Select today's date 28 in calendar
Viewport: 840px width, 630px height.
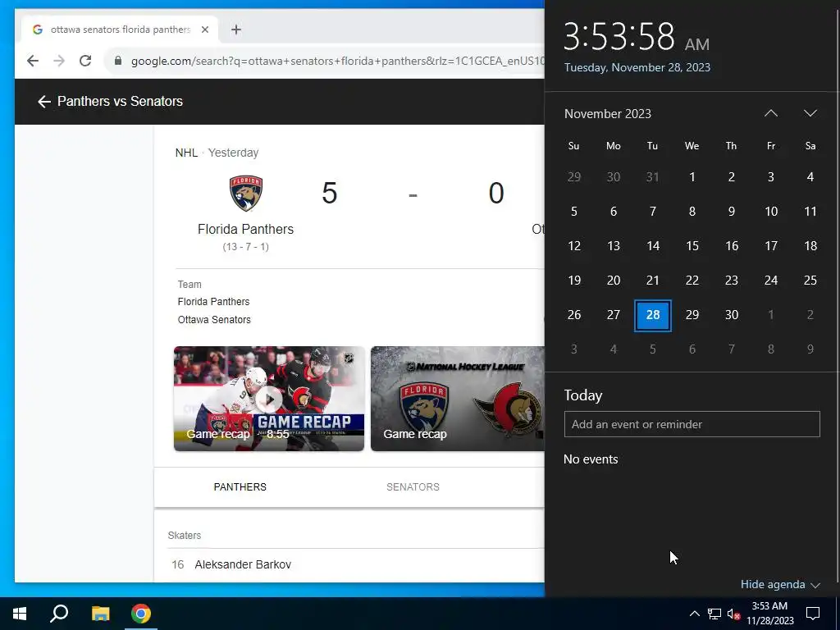tap(652, 315)
